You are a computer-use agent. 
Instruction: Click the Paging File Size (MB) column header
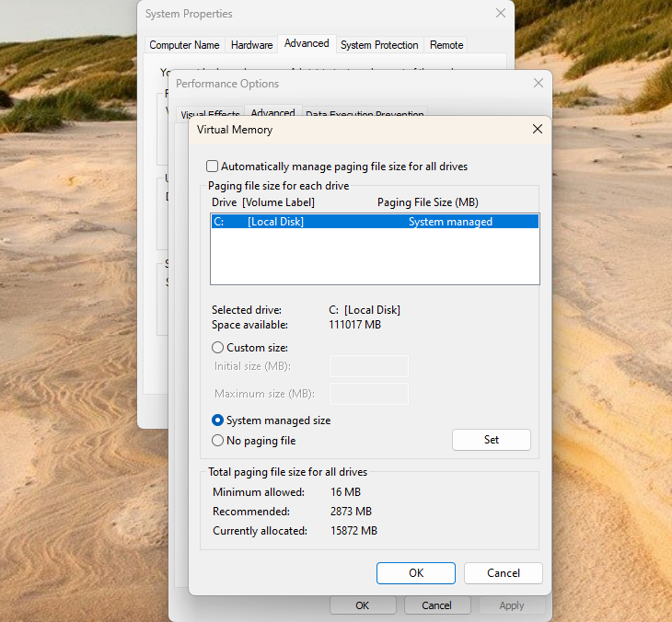428,202
